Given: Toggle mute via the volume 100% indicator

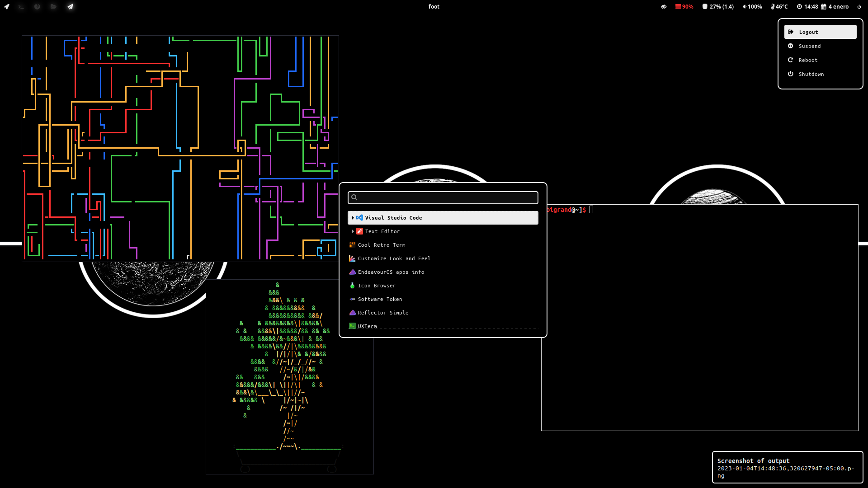Looking at the screenshot, I should click(x=752, y=7).
